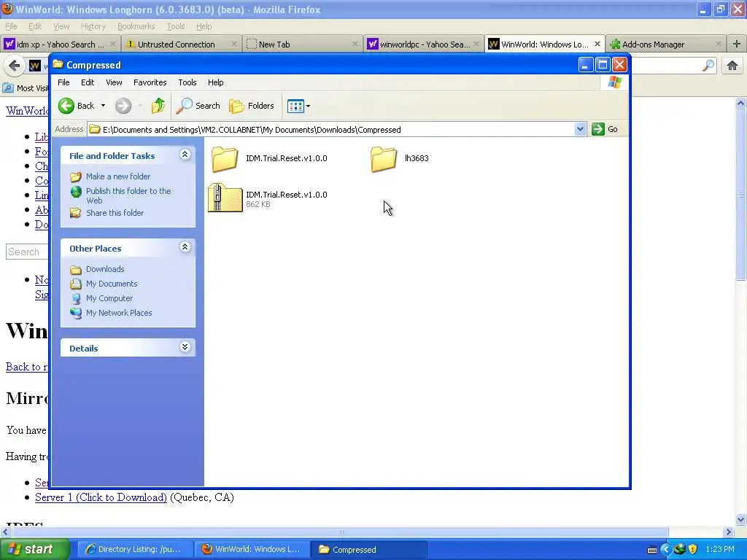This screenshot has height=560, width=747.
Task: Open a new Firefox tab with plus
Action: 737,44
